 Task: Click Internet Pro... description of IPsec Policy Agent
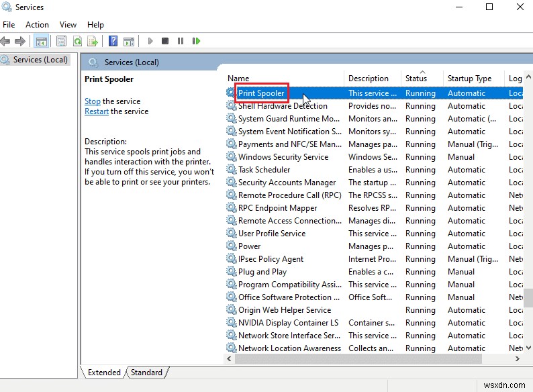point(372,258)
